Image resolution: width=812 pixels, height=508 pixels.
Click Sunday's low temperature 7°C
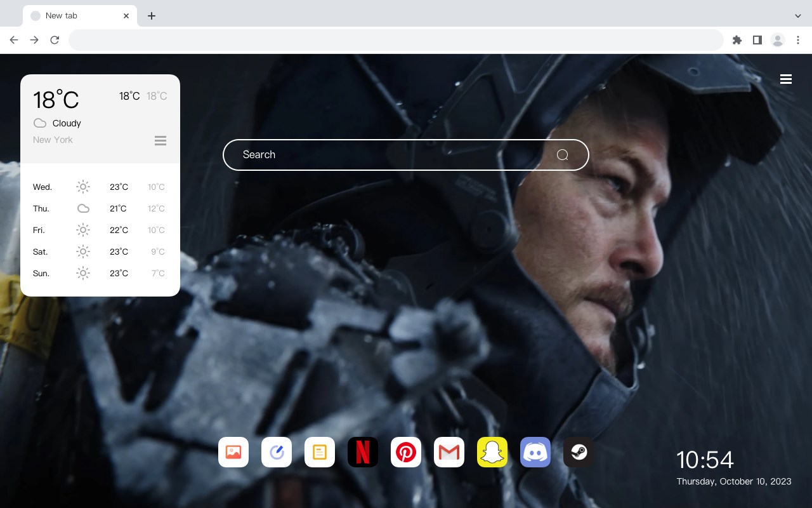[x=158, y=273]
